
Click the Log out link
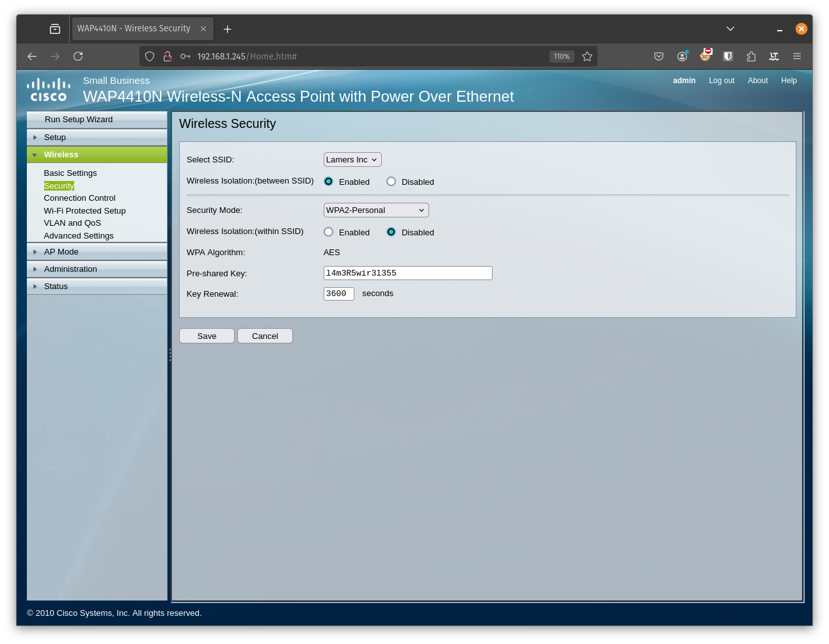coord(721,81)
